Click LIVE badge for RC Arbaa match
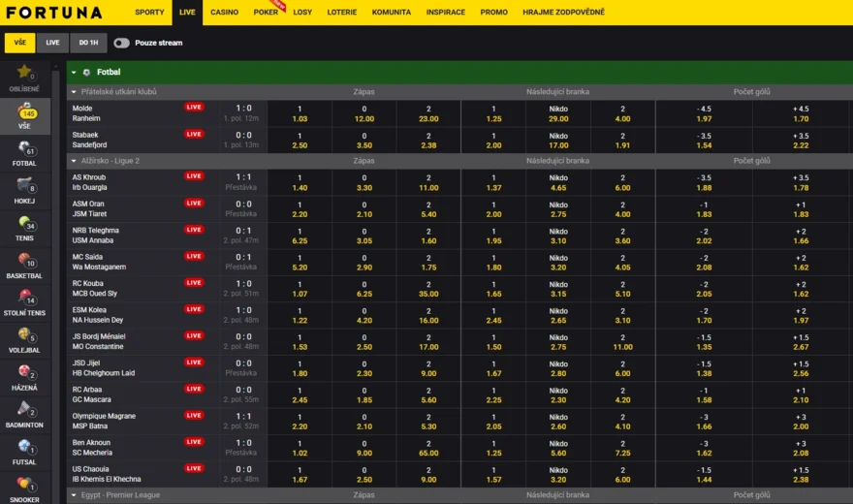Screen dimensions: 853x504 (194, 389)
